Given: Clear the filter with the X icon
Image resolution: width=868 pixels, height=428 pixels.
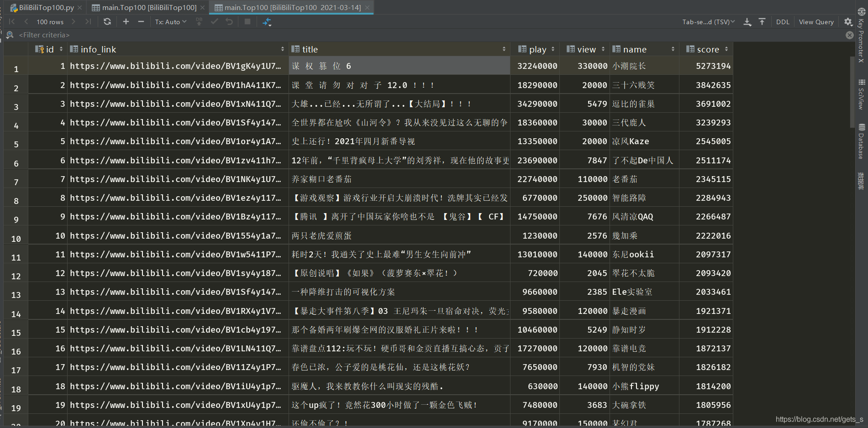Looking at the screenshot, I should point(849,35).
